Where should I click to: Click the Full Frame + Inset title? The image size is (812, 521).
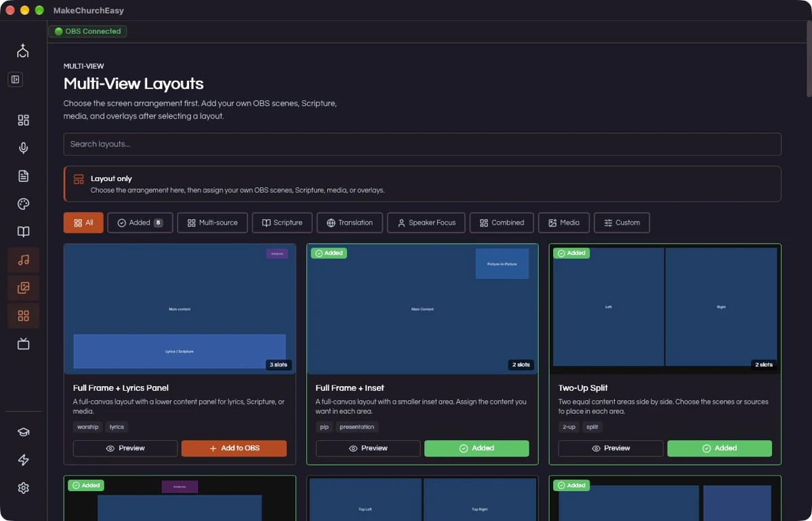coord(350,388)
